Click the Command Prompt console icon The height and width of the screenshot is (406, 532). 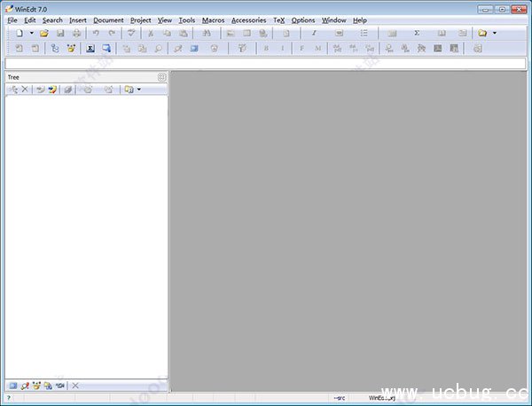[90, 48]
